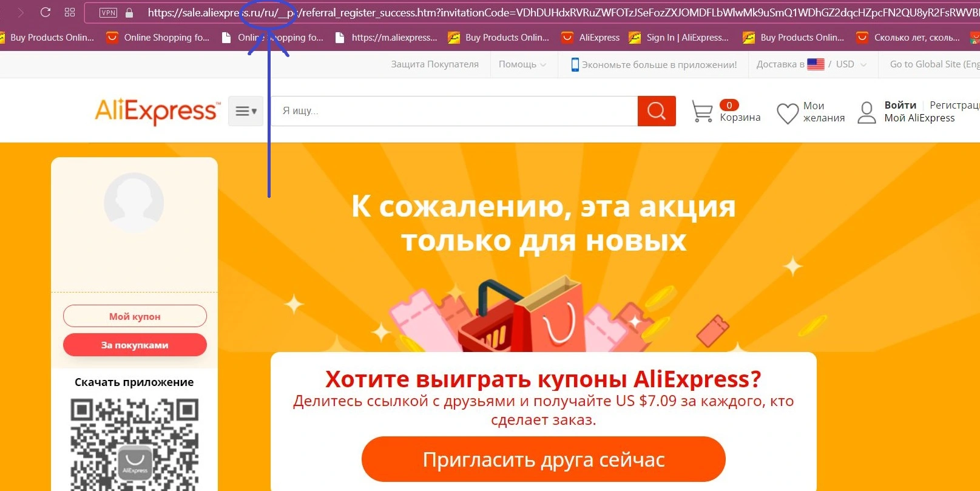
Task: Click the red magnifier search button
Action: tap(657, 111)
